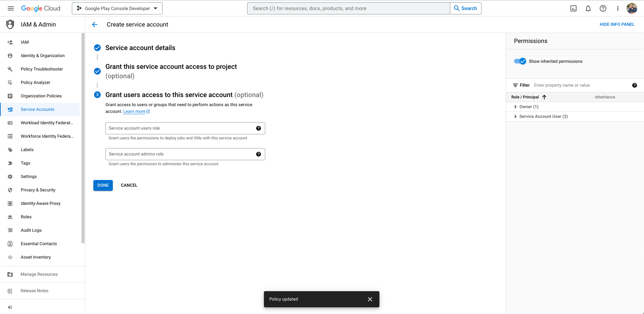The height and width of the screenshot is (314, 644).
Task: Open the notifications bell
Action: click(588, 8)
